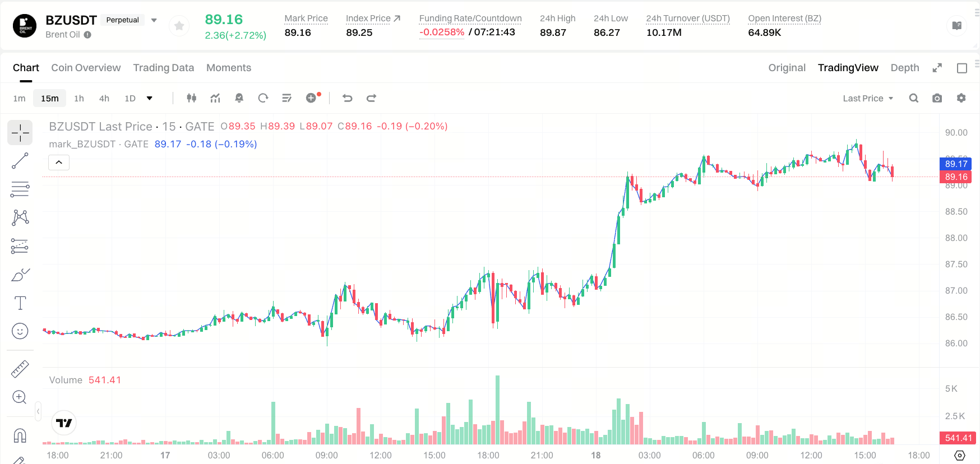Expand more timeframe options next to 1D
Viewport: 980px width, 464px height.
tap(150, 98)
